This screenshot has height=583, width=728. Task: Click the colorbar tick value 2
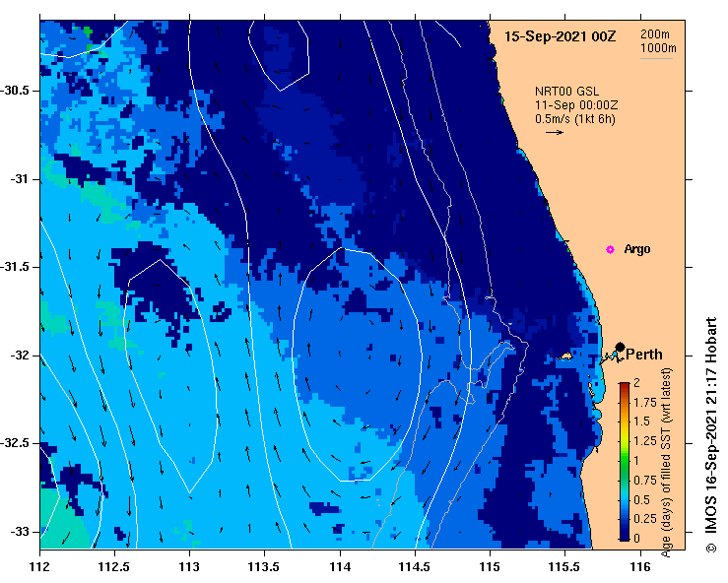pos(636,383)
